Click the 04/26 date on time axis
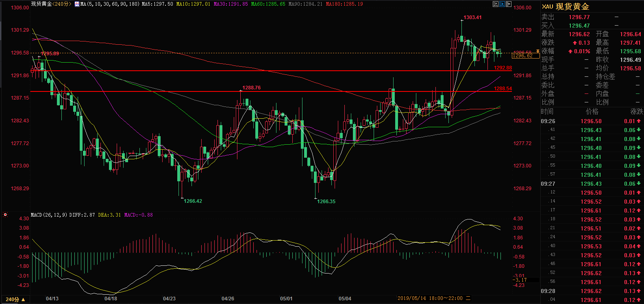 (228, 299)
